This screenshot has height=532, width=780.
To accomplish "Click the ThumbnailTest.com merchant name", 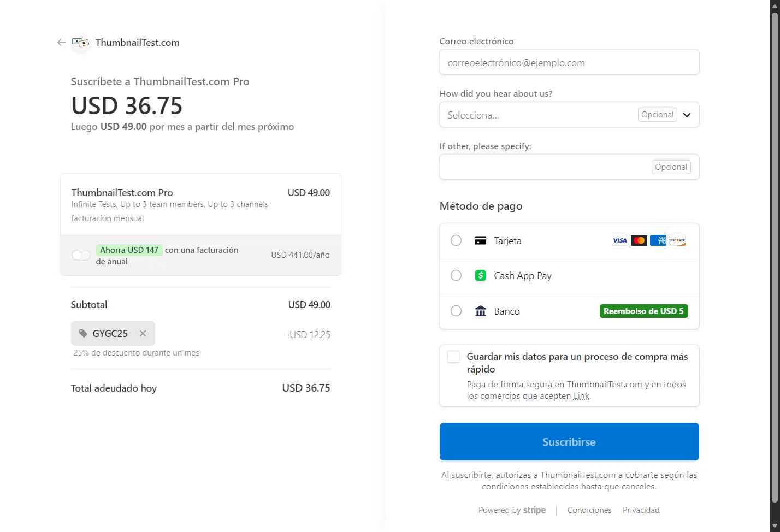I will pyautogui.click(x=138, y=43).
